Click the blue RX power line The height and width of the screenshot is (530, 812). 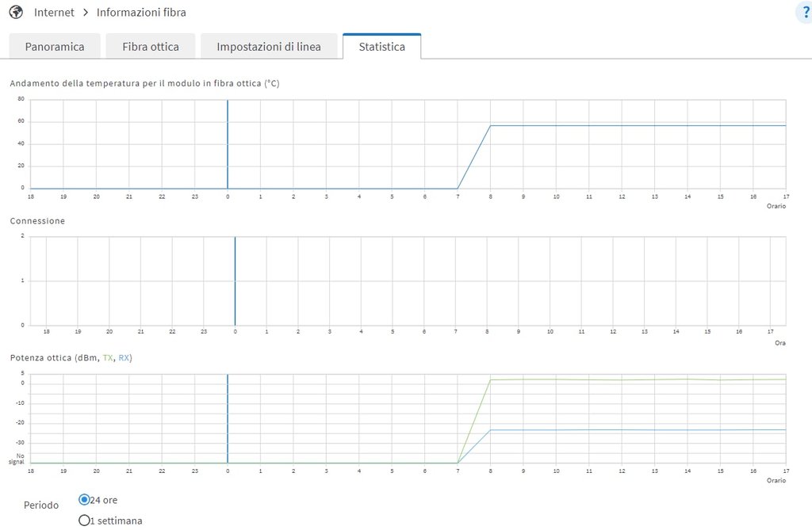638,429
